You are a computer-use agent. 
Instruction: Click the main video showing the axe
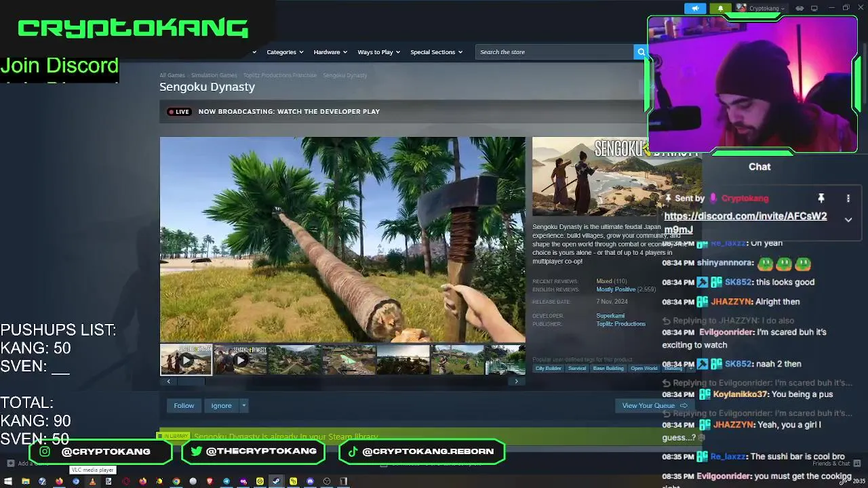[x=342, y=240]
